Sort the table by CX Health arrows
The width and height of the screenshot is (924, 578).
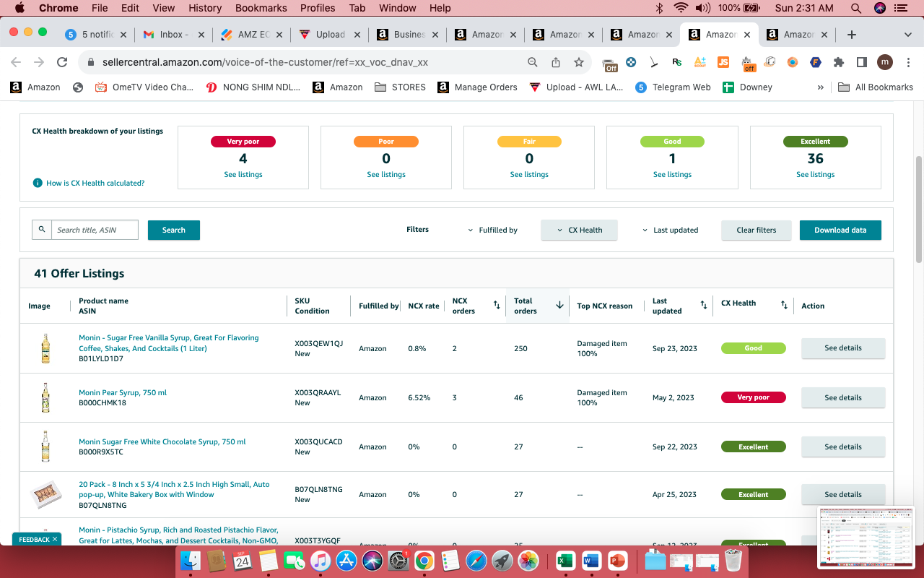pos(784,305)
